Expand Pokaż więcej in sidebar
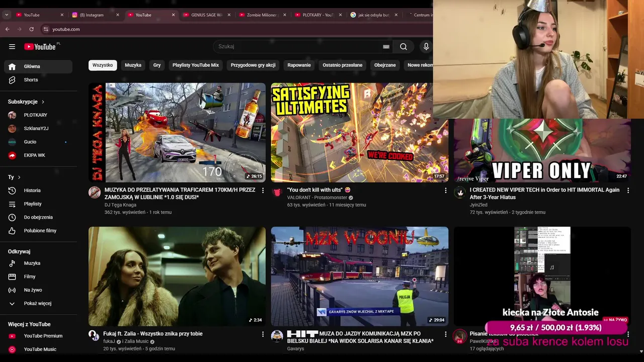Screen dimensions: 644x362 click(38, 304)
